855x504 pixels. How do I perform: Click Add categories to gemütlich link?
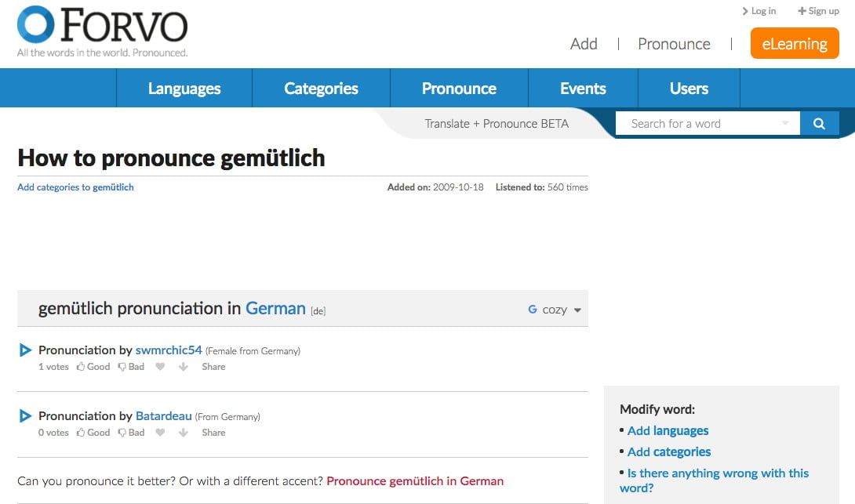[x=75, y=187]
